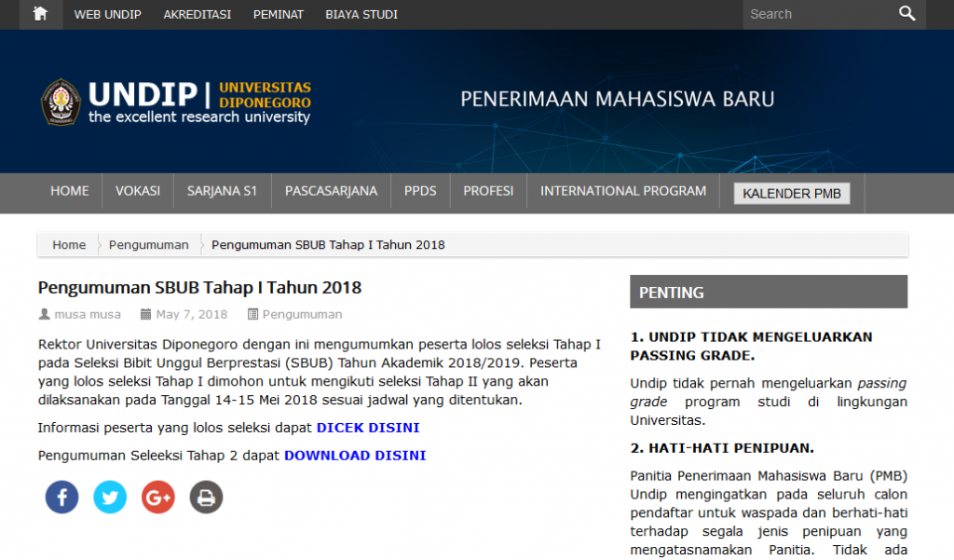Print the page using printer icon

[207, 498]
